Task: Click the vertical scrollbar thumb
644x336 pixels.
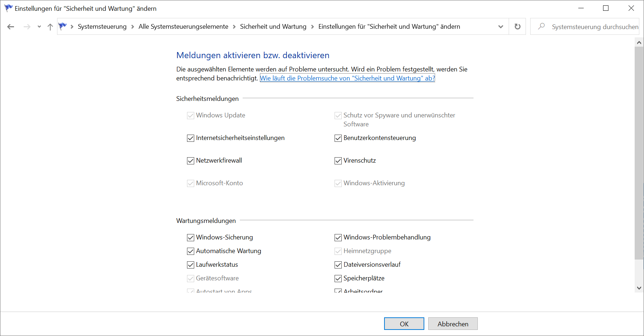Action: pyautogui.click(x=639, y=153)
